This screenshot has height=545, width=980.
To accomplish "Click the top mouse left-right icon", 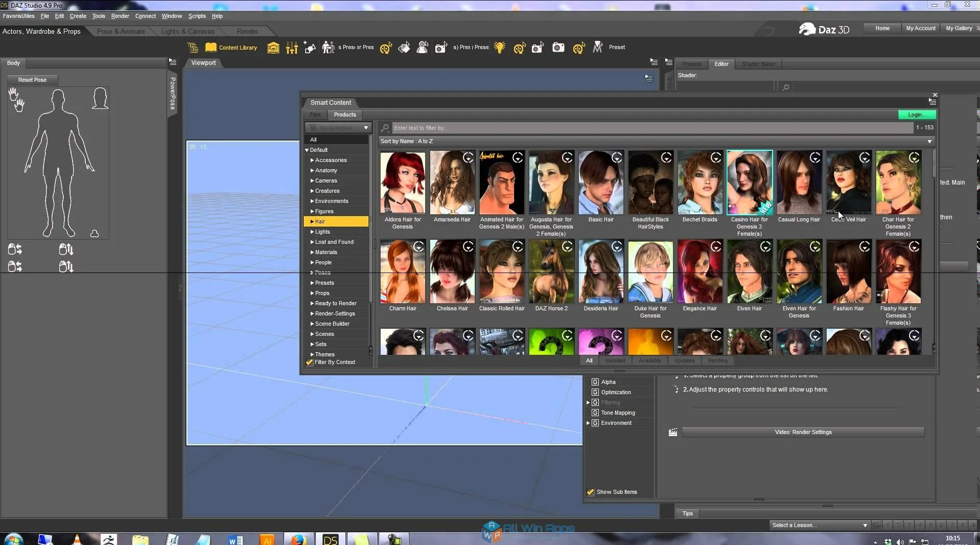I will [15, 249].
